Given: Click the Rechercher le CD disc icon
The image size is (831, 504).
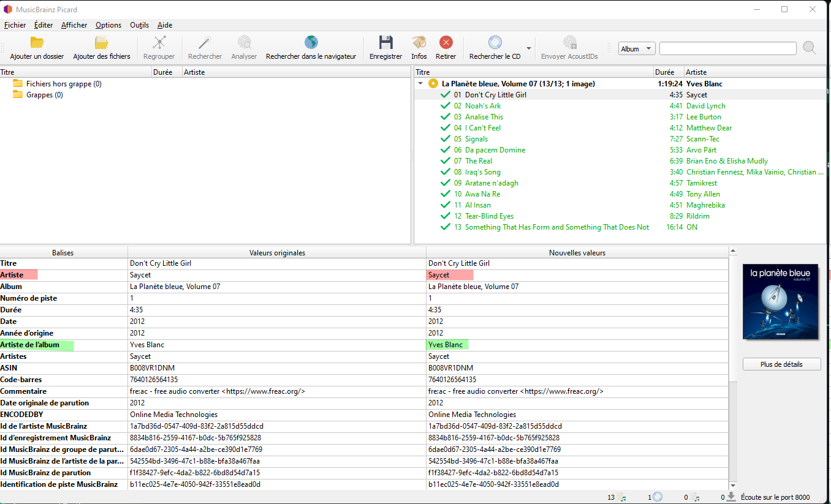Looking at the screenshot, I should [495, 42].
